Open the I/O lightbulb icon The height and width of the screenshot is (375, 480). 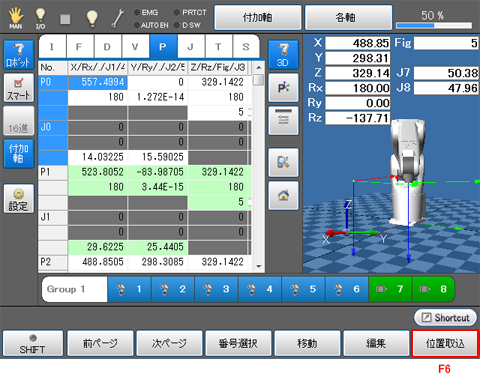[x=40, y=18]
